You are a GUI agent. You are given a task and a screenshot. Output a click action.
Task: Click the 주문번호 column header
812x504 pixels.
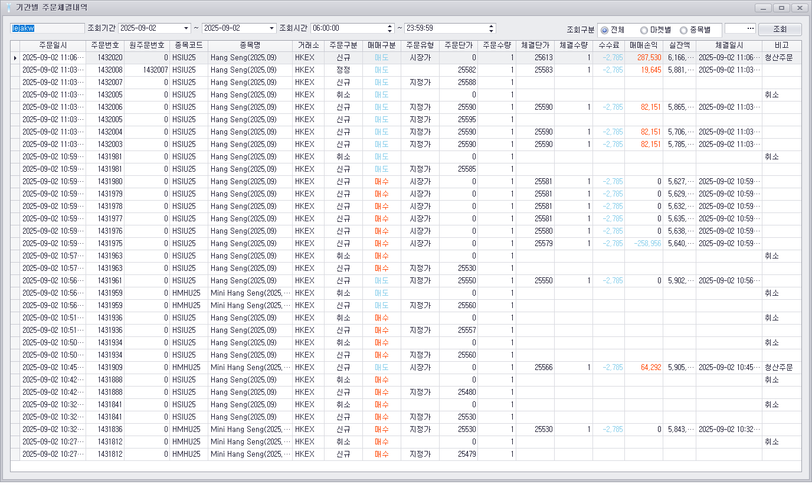click(105, 45)
